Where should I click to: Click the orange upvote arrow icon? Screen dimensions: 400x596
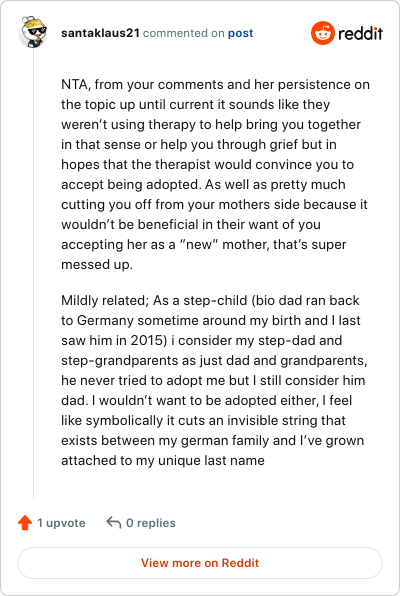[x=25, y=523]
